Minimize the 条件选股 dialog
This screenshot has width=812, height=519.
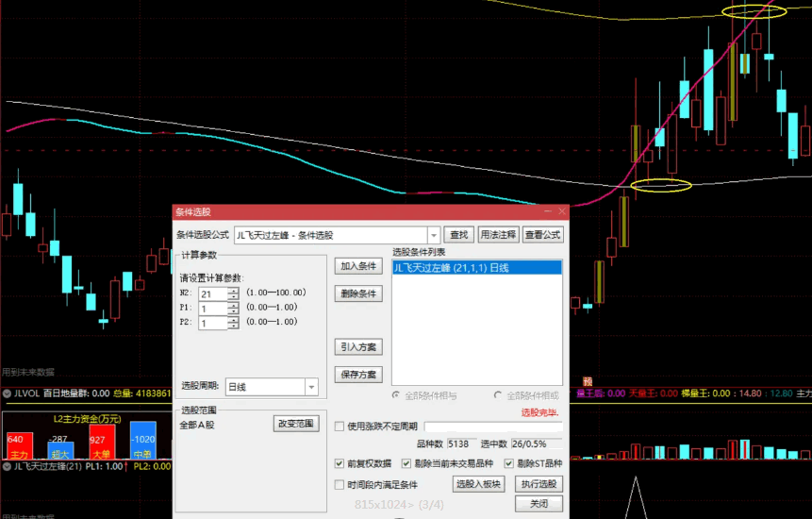pos(548,211)
